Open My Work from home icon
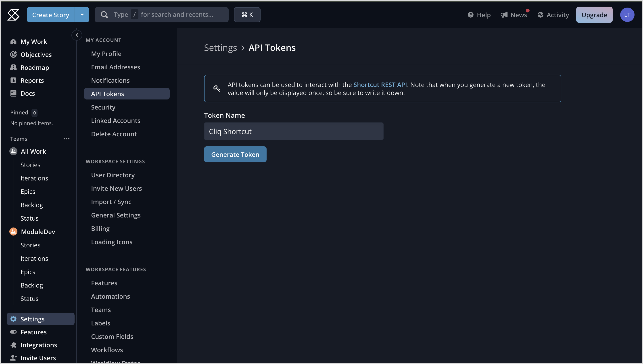The height and width of the screenshot is (364, 643). [x=13, y=41]
